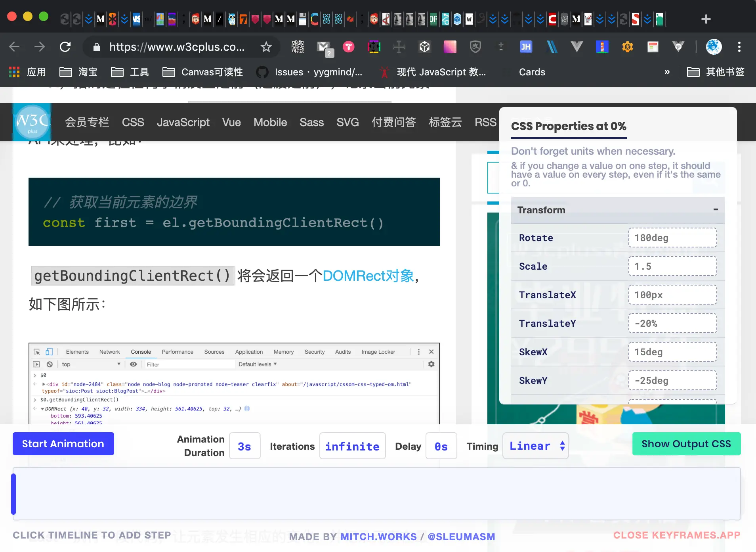Reload the page with the refresh icon

(x=65, y=47)
